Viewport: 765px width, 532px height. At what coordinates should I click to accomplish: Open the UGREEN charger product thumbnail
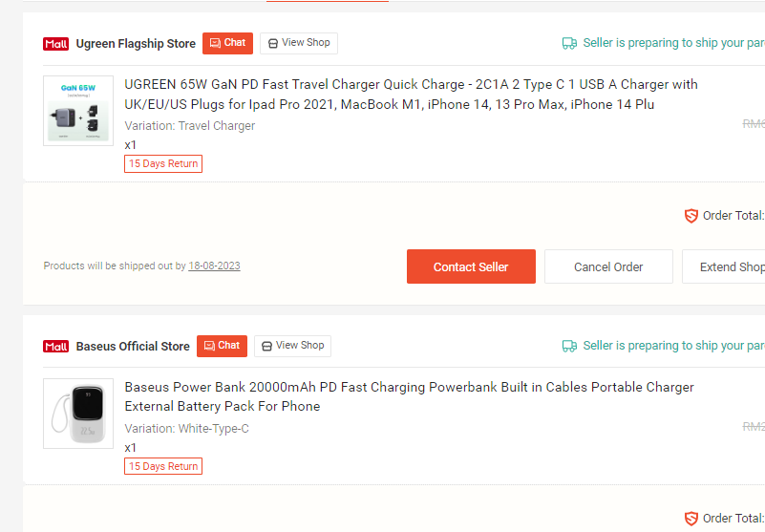click(78, 111)
